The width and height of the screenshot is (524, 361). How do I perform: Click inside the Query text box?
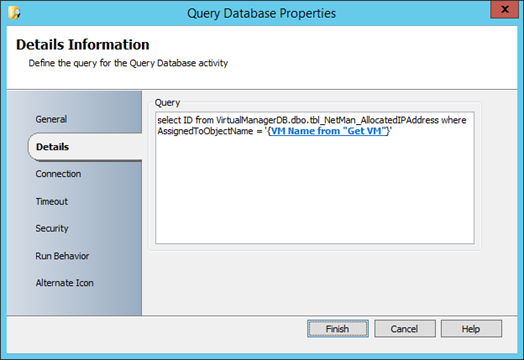[314, 178]
